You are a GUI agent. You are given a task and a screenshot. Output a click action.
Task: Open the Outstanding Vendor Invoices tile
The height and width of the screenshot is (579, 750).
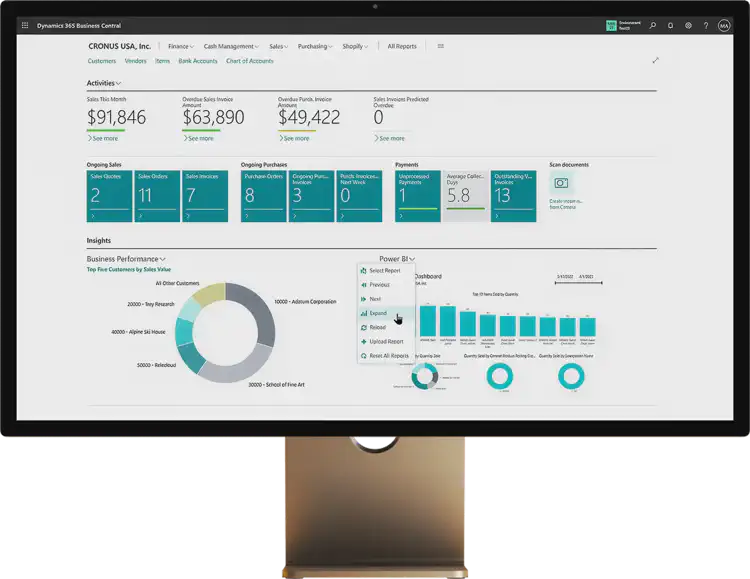pos(514,196)
